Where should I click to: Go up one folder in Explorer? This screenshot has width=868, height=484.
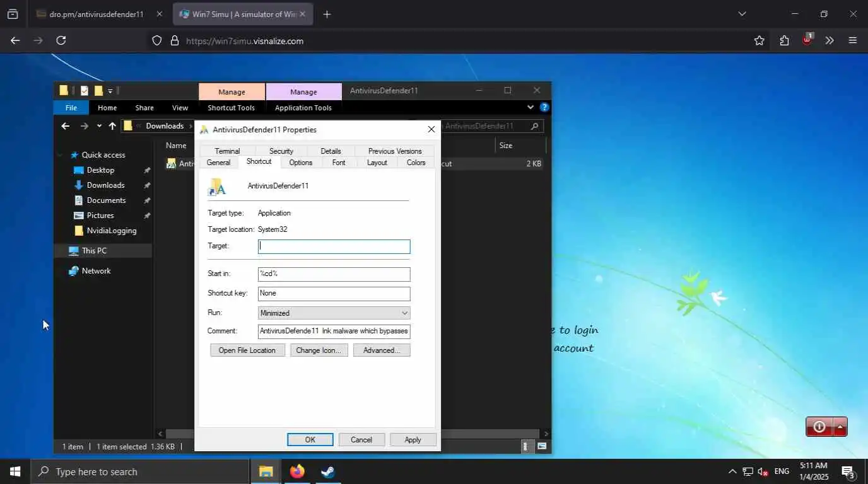pyautogui.click(x=112, y=126)
